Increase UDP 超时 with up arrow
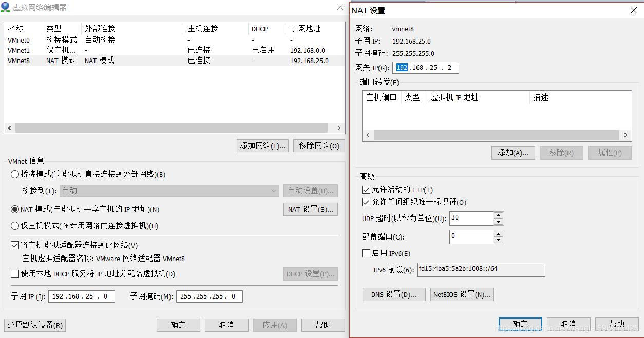The image size is (644, 338). (x=498, y=215)
